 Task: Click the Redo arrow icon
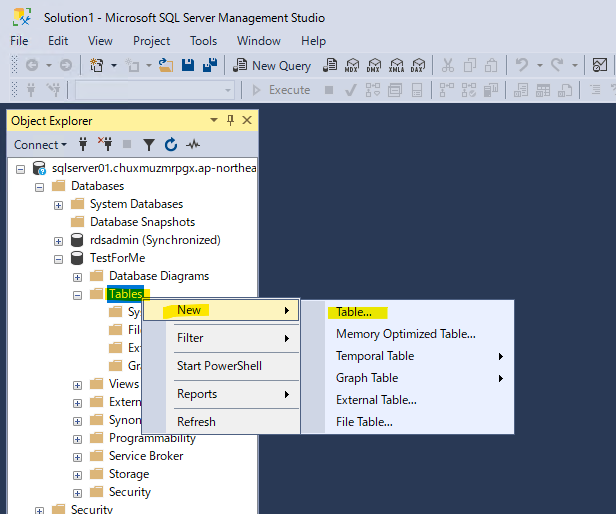[x=557, y=65]
